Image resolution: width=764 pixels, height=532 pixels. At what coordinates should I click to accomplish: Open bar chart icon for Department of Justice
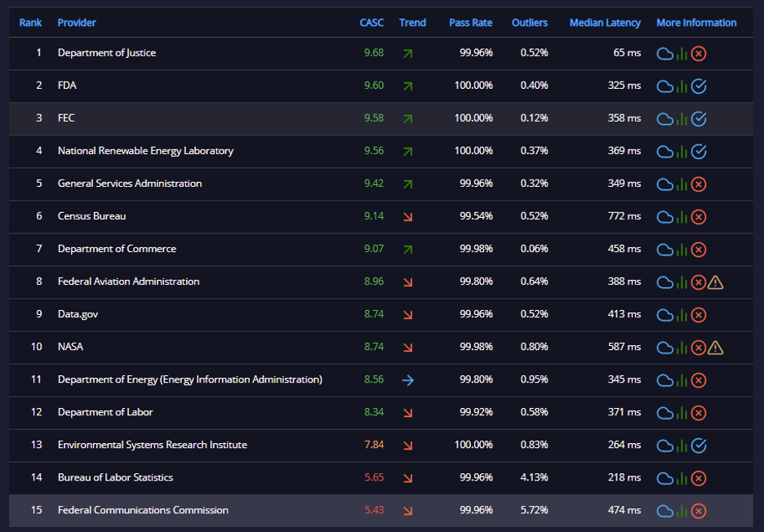[x=682, y=54]
